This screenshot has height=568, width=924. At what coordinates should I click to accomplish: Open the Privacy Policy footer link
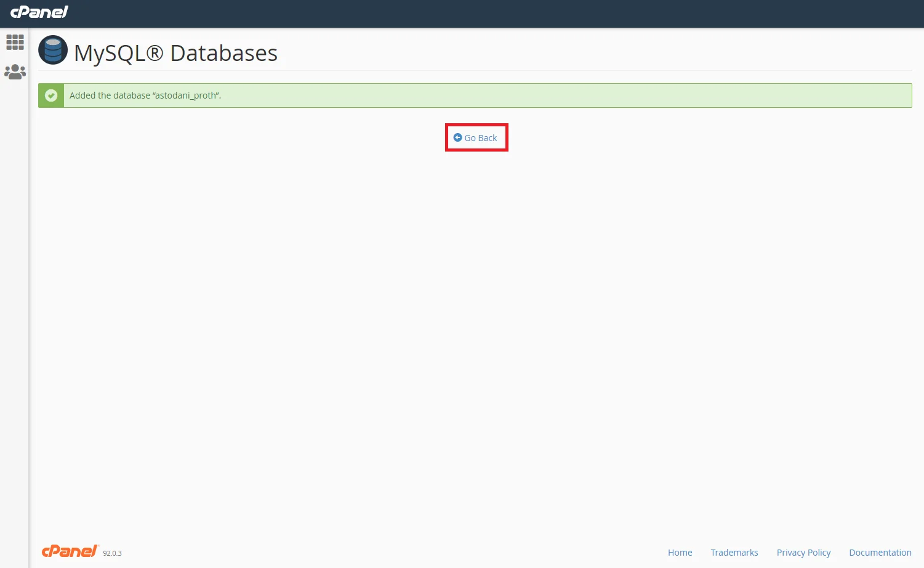803,553
